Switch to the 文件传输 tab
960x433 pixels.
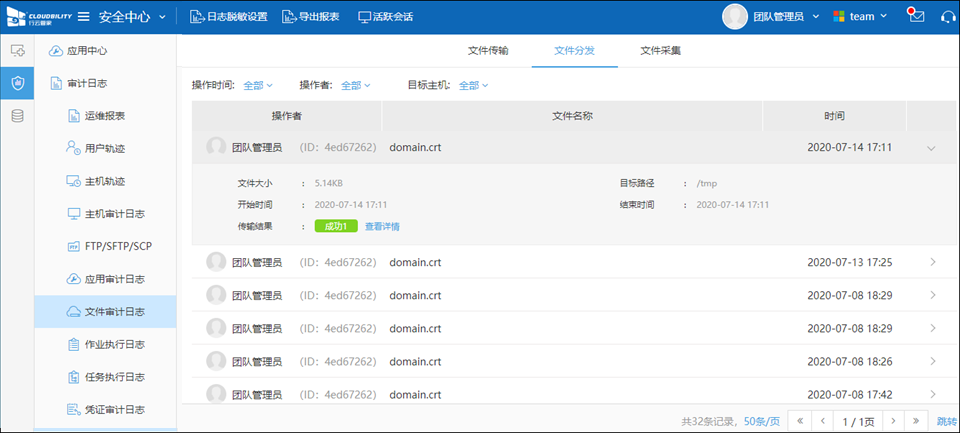tap(488, 51)
